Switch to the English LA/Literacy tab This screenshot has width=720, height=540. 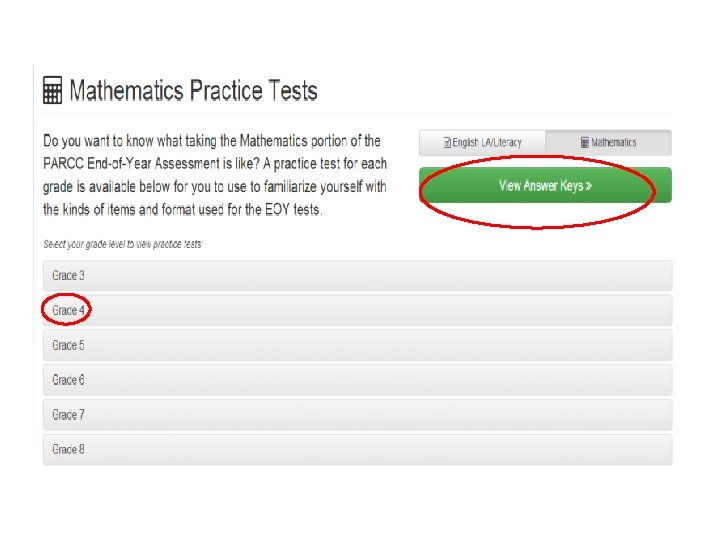(x=482, y=143)
